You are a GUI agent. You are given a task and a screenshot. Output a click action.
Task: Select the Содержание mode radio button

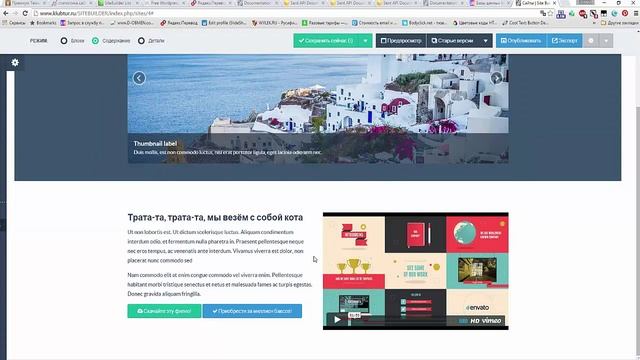(95, 41)
